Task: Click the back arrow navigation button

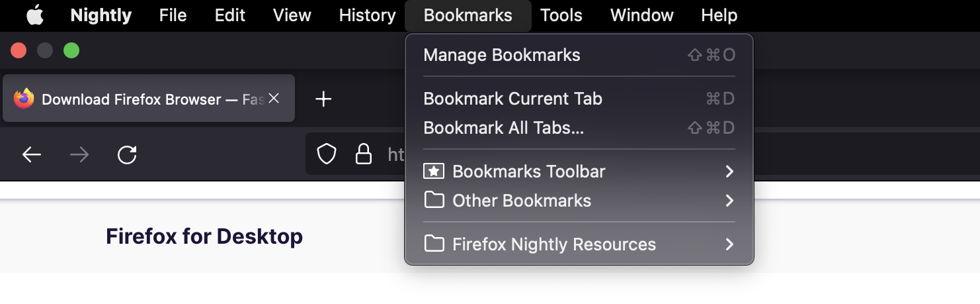Action: coord(32,155)
